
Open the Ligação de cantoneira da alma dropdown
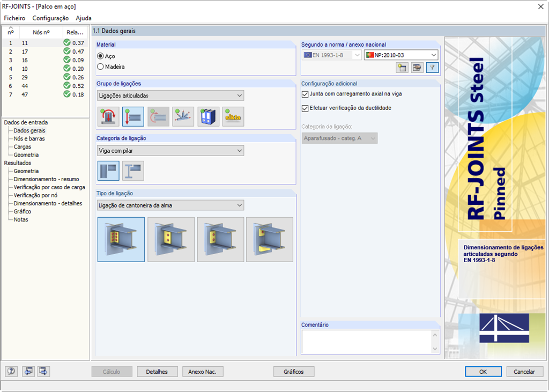coord(170,205)
